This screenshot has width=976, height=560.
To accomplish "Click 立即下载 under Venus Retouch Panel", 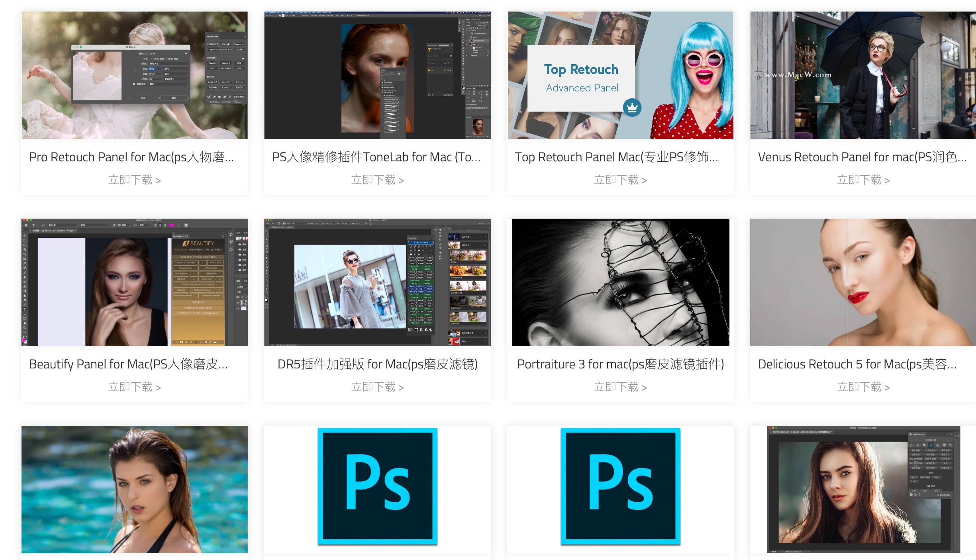I will 863,180.
